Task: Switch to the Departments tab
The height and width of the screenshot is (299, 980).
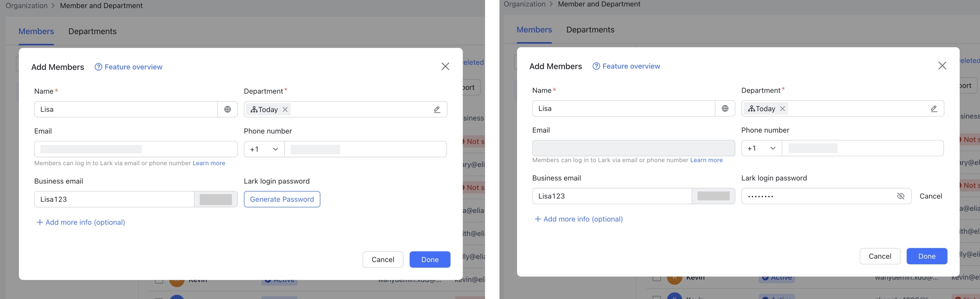Action: pyautogui.click(x=92, y=31)
